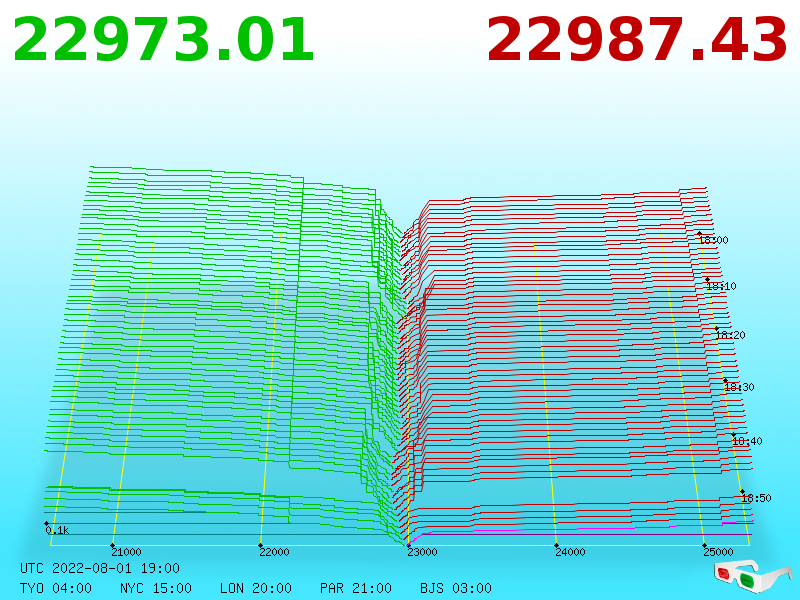The width and height of the screenshot is (800, 600).
Task: Click the 18:10 time axis marker
Action: coord(721,286)
